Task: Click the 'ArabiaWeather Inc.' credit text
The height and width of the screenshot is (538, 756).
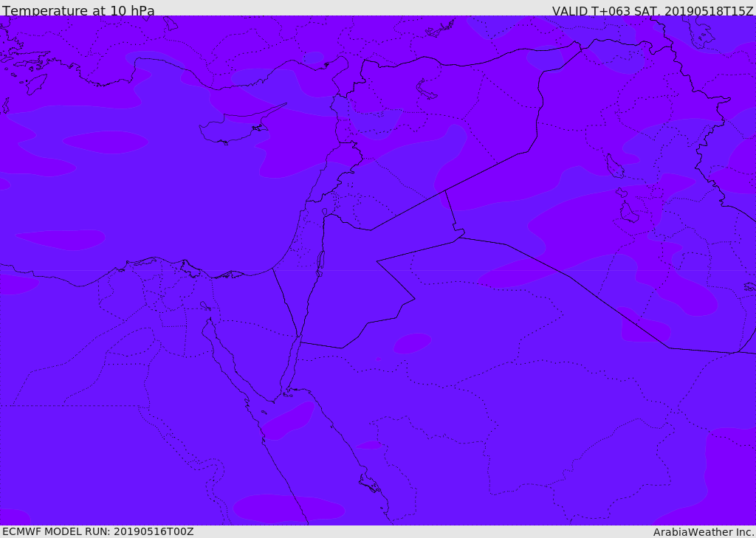Action: tap(704, 532)
